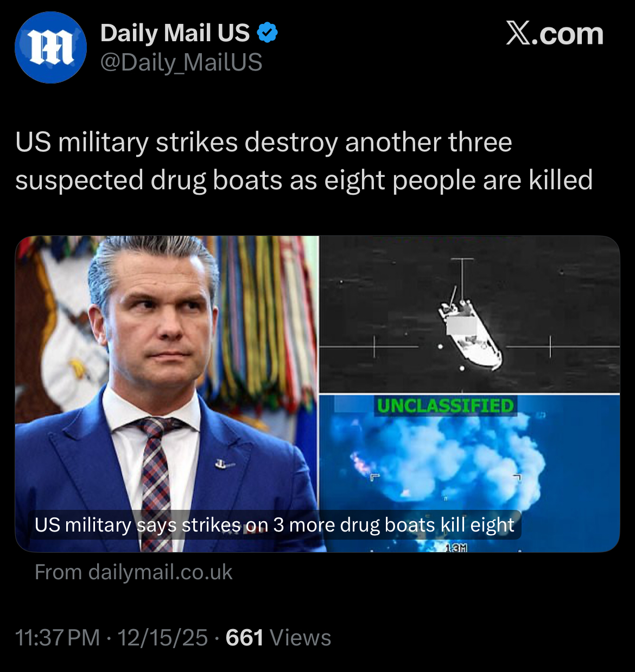This screenshot has width=635, height=672.
Task: Click the 11:37 PM timestamp
Action: click(58, 638)
